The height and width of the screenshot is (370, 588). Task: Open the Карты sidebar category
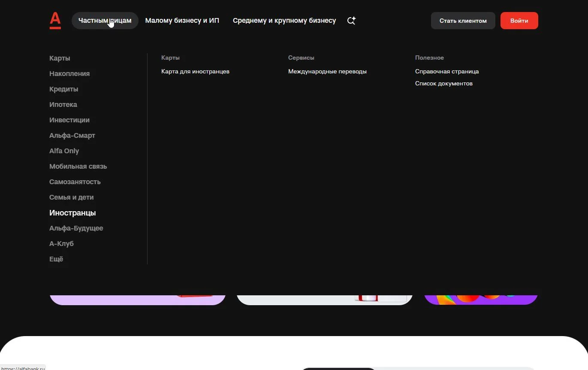[x=60, y=58]
